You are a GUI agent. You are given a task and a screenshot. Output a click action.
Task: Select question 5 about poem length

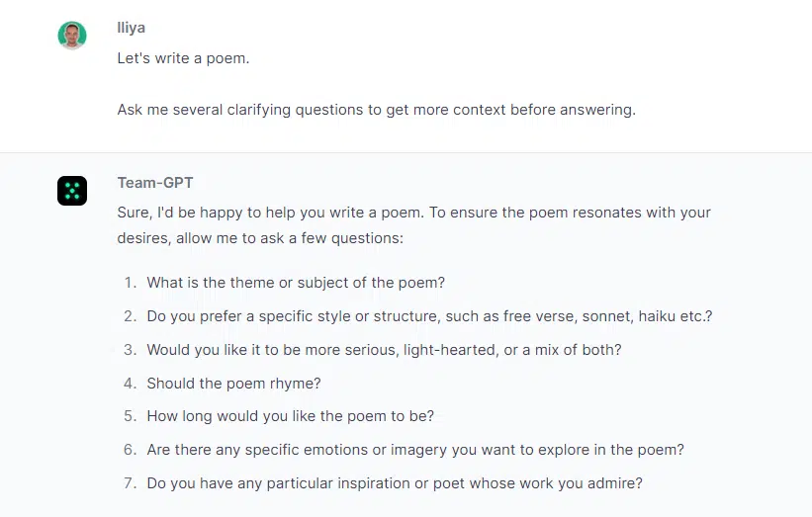point(291,416)
